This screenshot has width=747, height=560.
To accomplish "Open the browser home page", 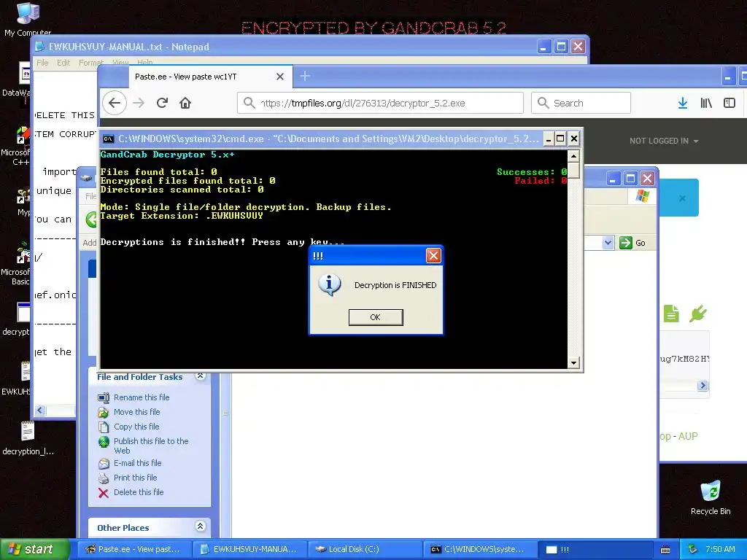I will (185, 103).
